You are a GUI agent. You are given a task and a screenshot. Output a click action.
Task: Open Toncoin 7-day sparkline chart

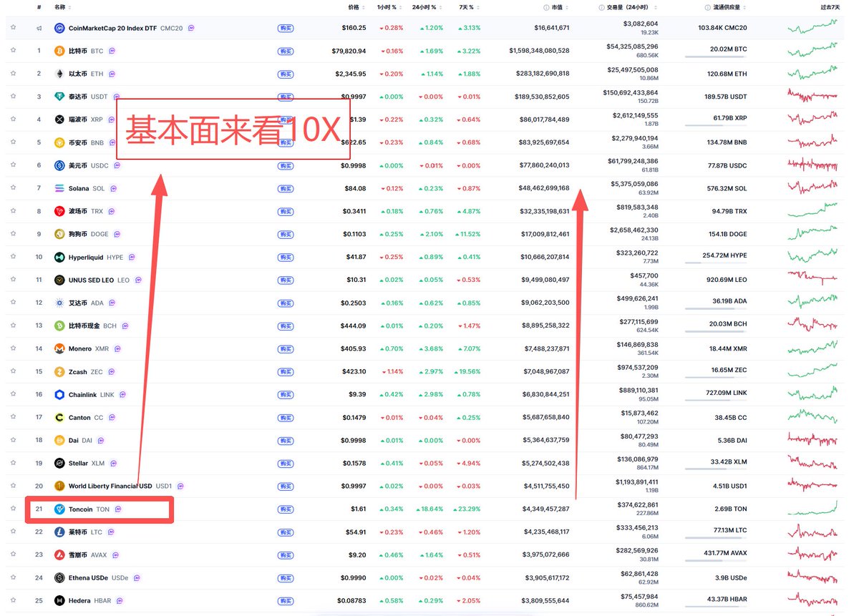[812, 509]
